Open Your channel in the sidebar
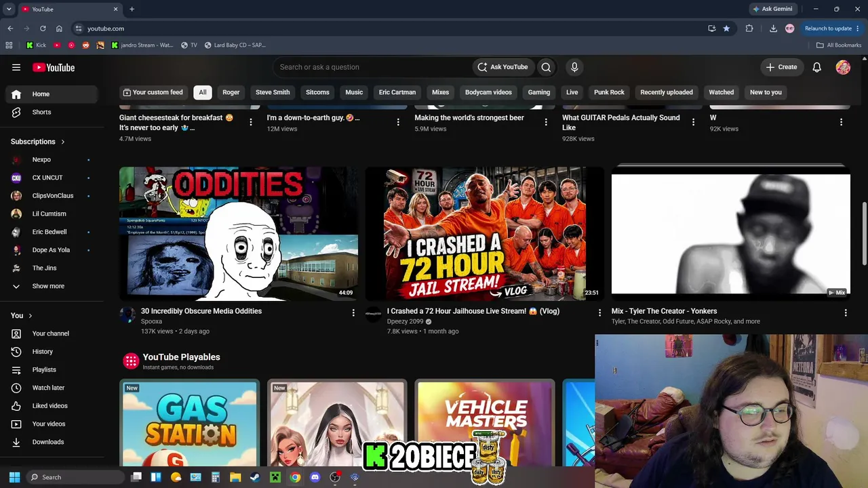Viewport: 868px width, 488px height. [x=52, y=333]
